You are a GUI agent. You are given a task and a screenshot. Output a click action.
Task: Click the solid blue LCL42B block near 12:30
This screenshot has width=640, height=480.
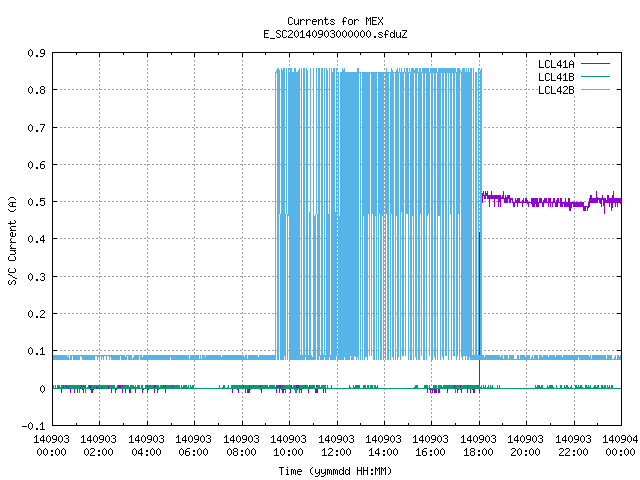tap(349, 216)
